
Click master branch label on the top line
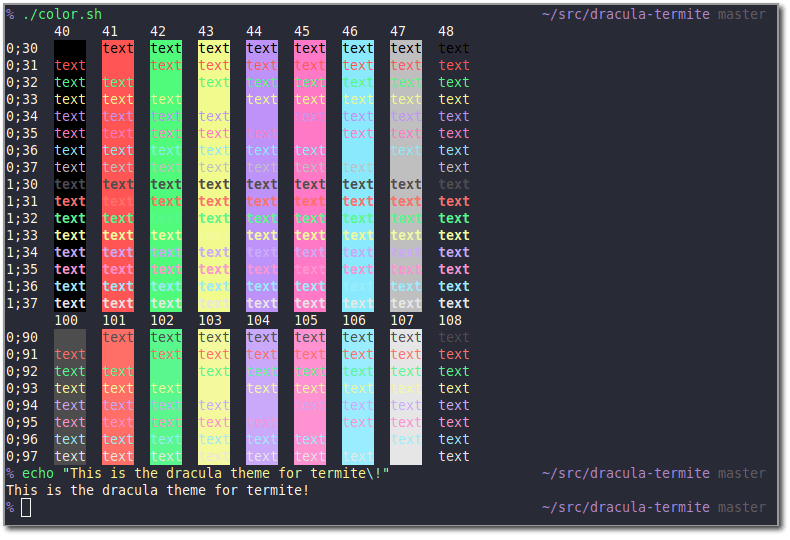(x=742, y=14)
